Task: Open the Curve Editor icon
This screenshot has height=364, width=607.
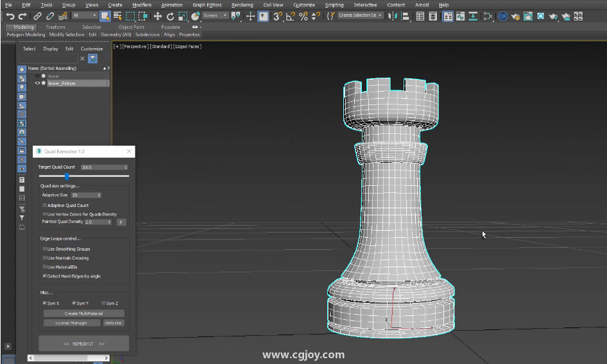Action: [x=460, y=16]
